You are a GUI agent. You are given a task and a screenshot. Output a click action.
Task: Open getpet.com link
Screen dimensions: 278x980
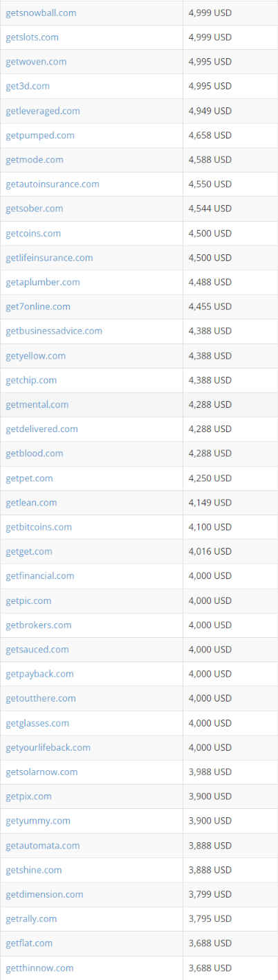(x=29, y=478)
